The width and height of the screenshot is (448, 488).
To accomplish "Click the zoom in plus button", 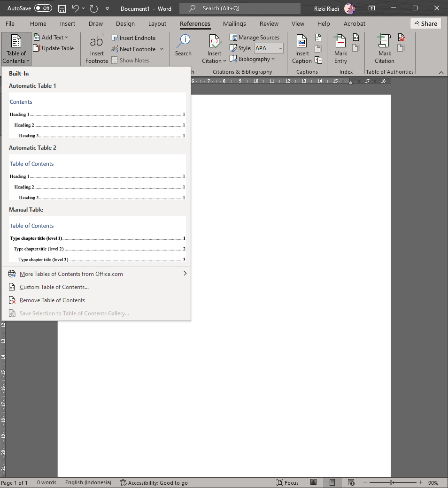I will pyautogui.click(x=421, y=482).
